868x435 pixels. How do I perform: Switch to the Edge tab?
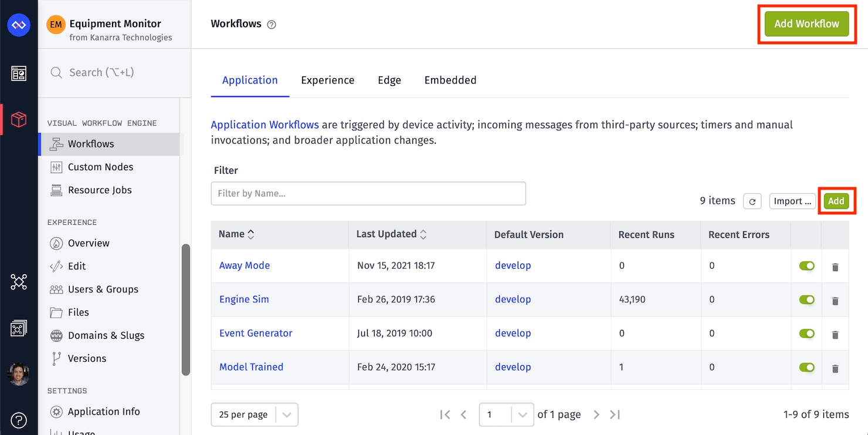[389, 80]
